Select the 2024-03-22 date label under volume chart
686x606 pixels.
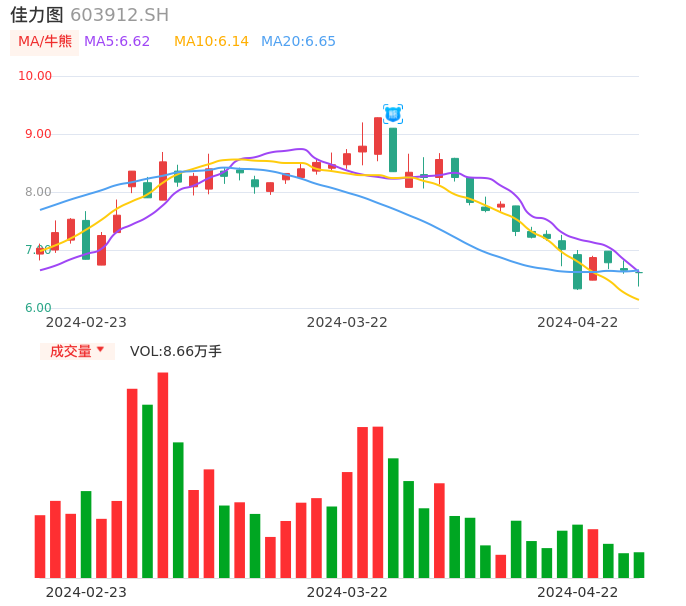[347, 591]
